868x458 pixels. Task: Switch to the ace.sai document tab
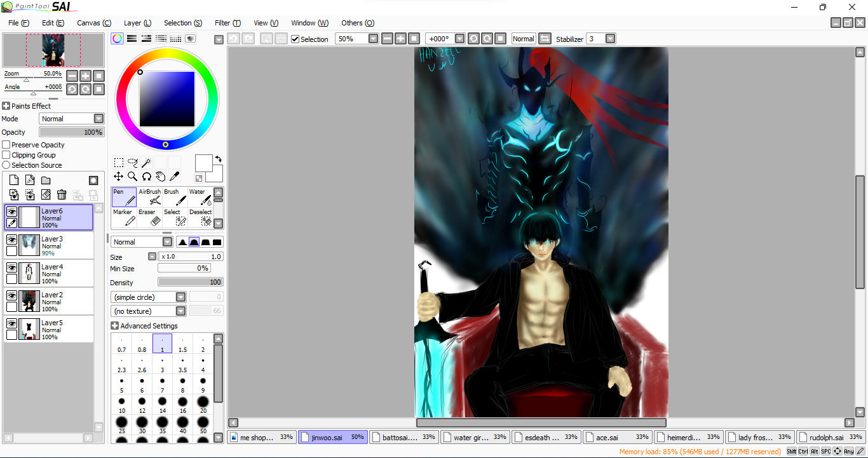pyautogui.click(x=618, y=437)
